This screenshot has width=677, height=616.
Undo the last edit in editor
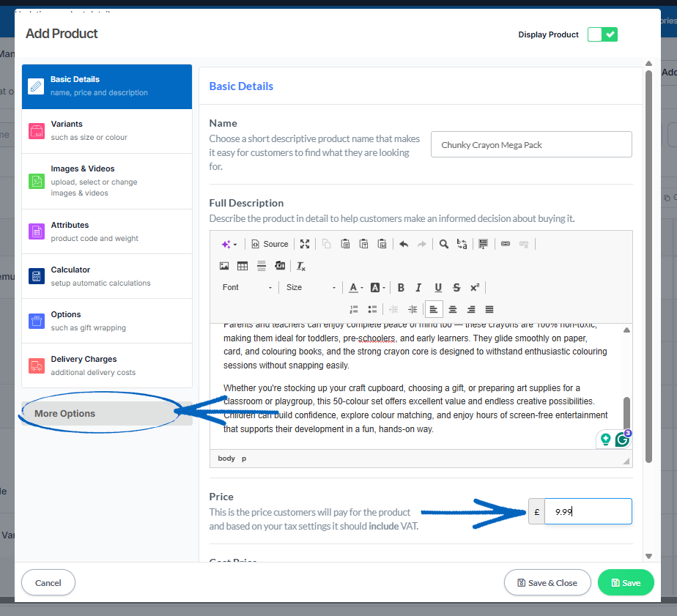point(404,244)
